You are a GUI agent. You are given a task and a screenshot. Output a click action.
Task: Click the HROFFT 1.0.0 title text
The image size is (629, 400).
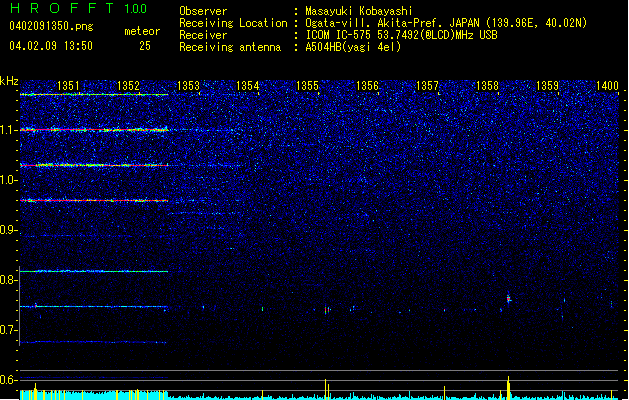point(79,8)
